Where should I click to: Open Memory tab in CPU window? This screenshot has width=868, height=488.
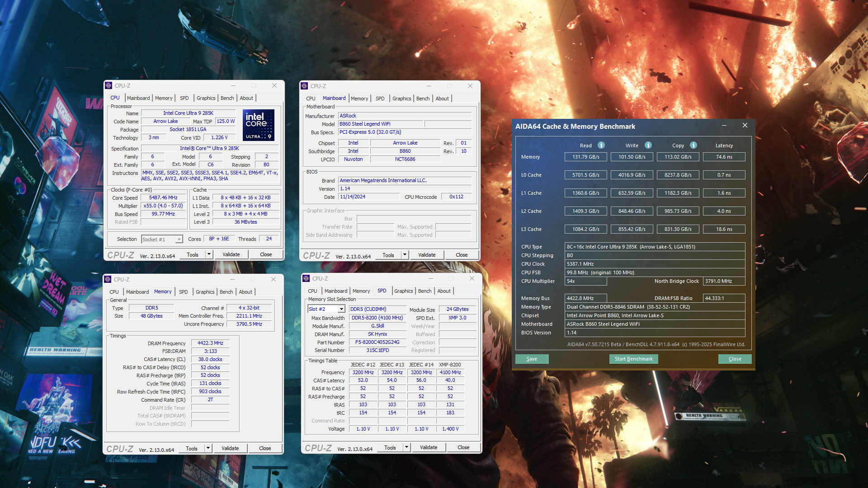164,98
